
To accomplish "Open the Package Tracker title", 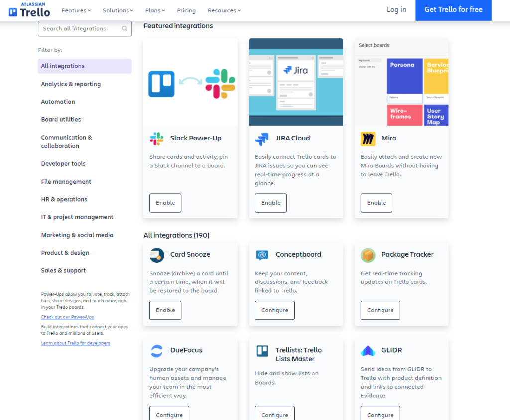I will 407,254.
